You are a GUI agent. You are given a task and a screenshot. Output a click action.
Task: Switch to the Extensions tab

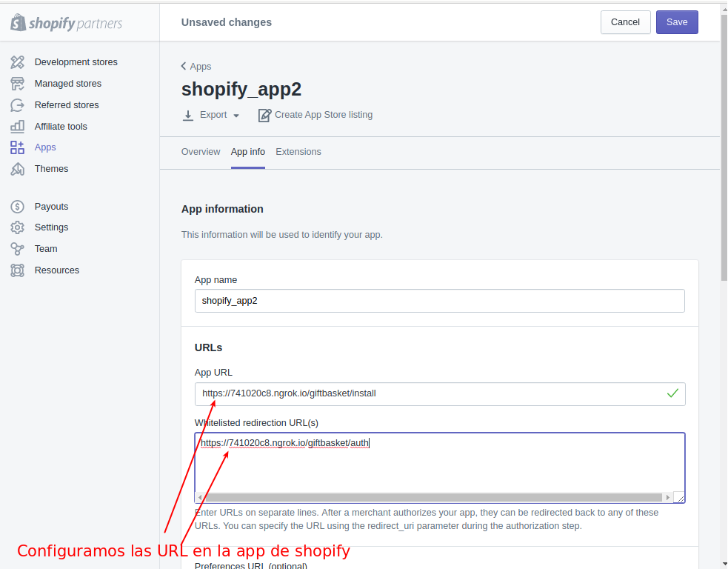(298, 152)
